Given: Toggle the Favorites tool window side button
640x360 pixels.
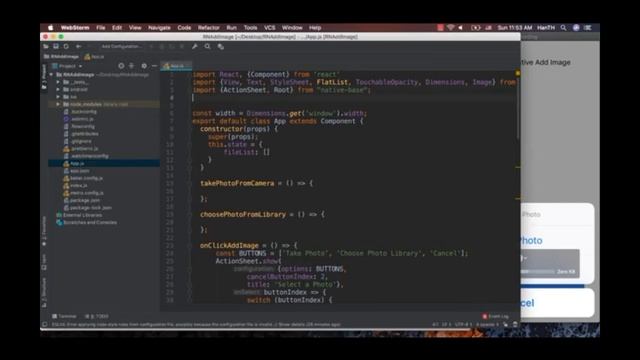Looking at the screenshot, I should pos(44,231).
